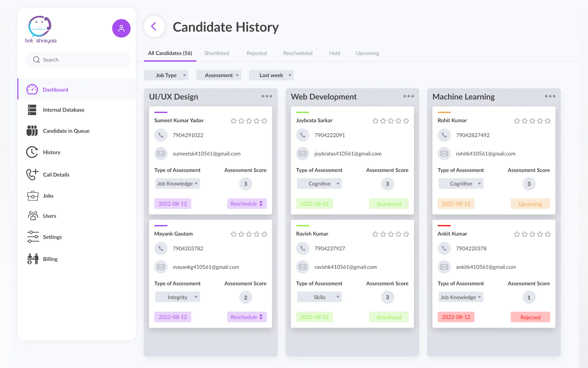Switch to the Shortlisted tab
Screen dimensions: 588x368
(217, 53)
